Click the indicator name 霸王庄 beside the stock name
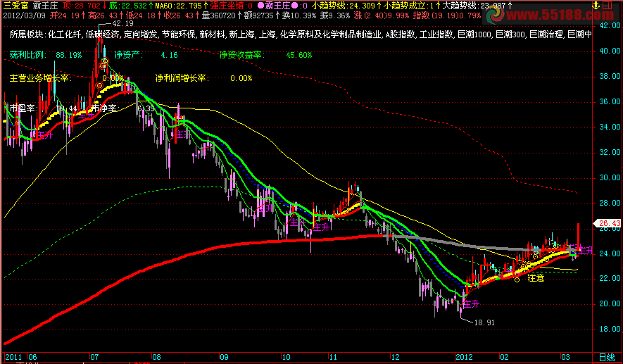623x364 pixels. [x=44, y=6]
